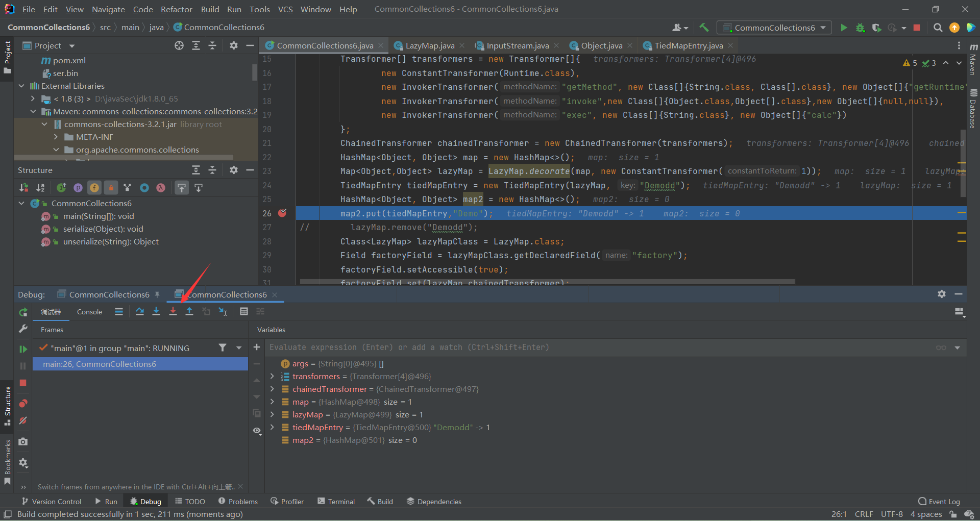Switch to the Console tab in Debug
The image size is (980, 521).
89,312
